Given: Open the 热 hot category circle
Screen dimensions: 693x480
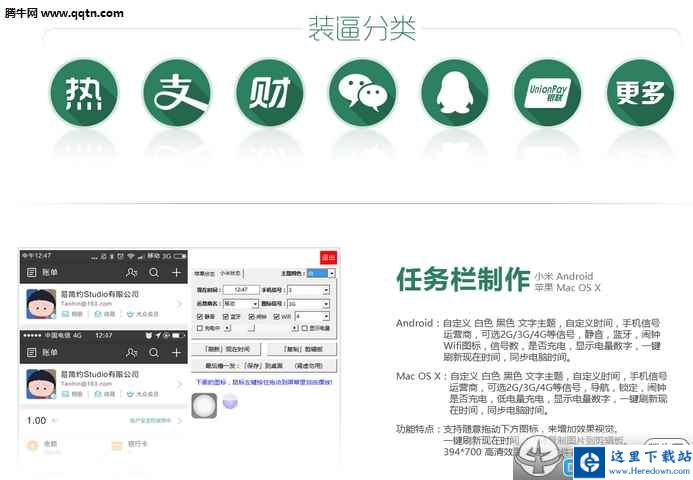Looking at the screenshot, I should (x=84, y=93).
